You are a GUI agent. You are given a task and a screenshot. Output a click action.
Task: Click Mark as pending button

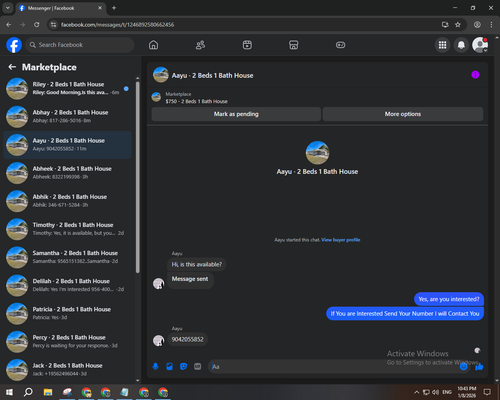click(x=236, y=114)
